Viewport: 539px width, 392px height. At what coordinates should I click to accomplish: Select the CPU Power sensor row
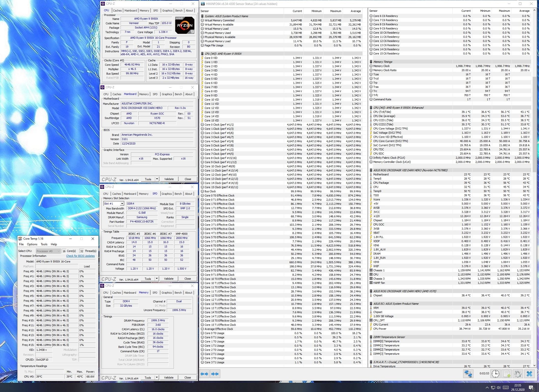click(x=450, y=329)
